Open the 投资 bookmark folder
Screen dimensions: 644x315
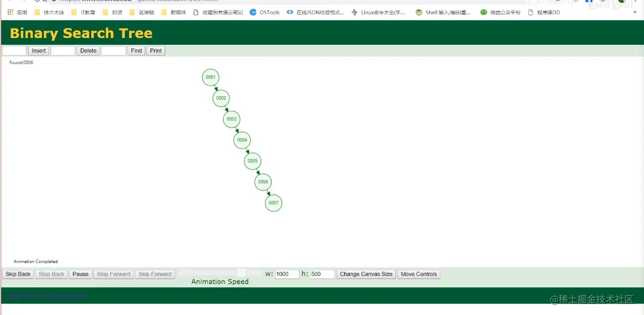113,12
